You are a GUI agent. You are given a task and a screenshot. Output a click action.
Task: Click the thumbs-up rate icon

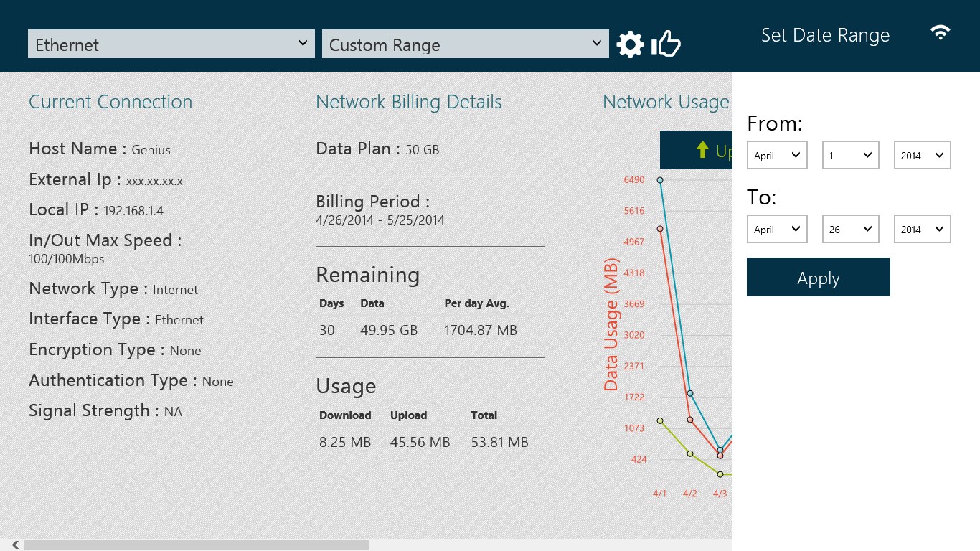[666, 44]
